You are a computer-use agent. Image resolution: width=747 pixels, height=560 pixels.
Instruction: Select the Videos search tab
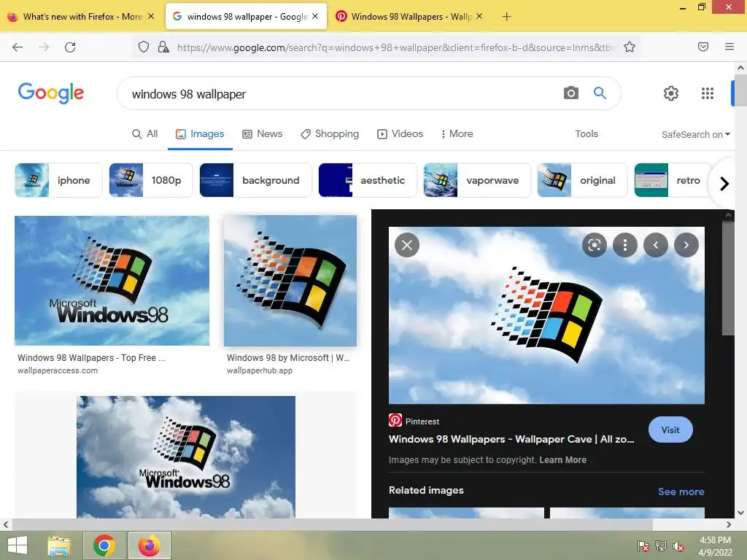coord(400,134)
